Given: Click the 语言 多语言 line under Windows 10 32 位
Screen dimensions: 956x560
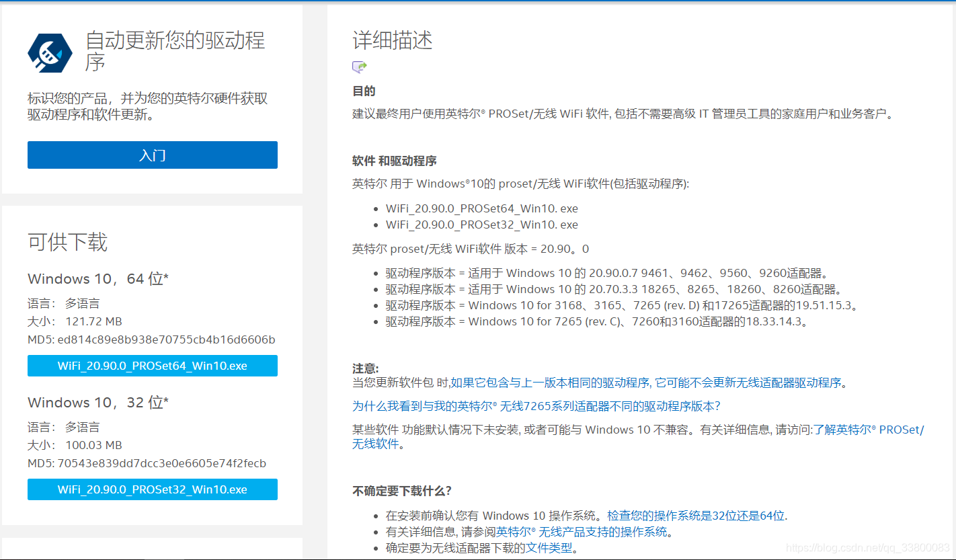Looking at the screenshot, I should pos(64,427).
